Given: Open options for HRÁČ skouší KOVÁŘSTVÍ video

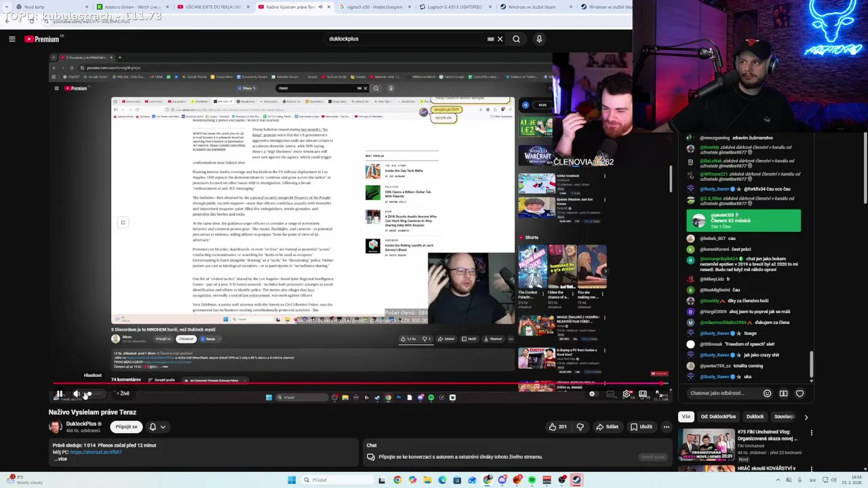Looking at the screenshot, I should [811, 468].
